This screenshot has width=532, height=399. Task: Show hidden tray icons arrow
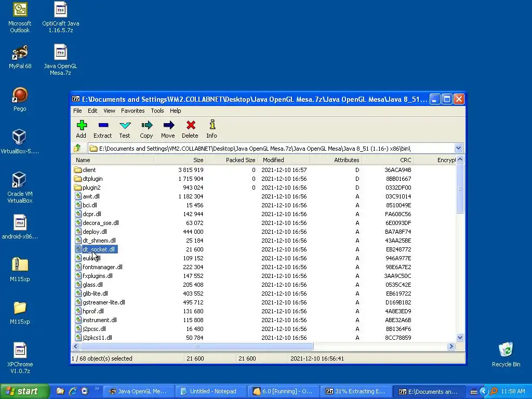[484, 392]
